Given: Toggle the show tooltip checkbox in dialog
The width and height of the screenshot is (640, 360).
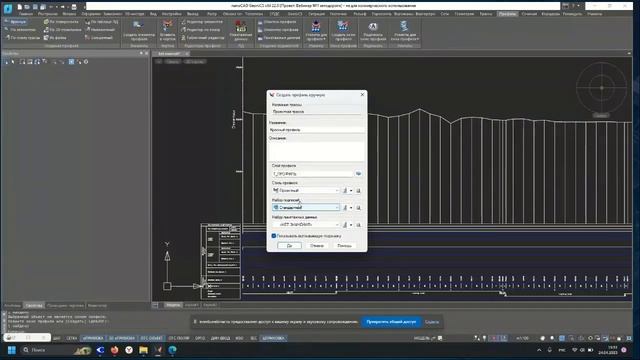Looking at the screenshot, I should (x=274, y=236).
